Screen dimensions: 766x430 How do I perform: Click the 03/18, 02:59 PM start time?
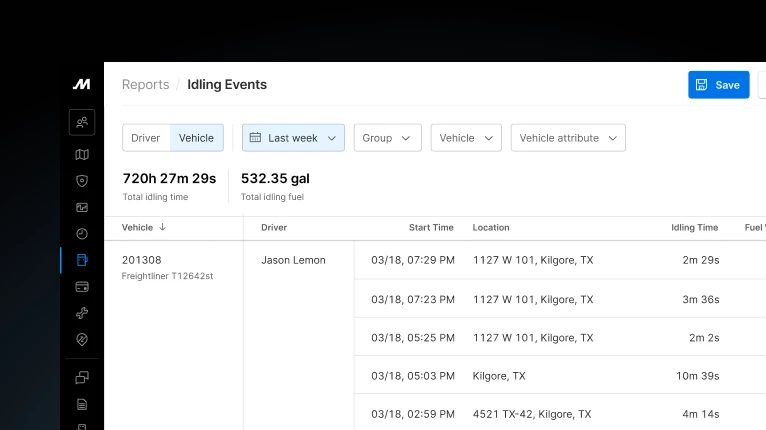(x=413, y=414)
